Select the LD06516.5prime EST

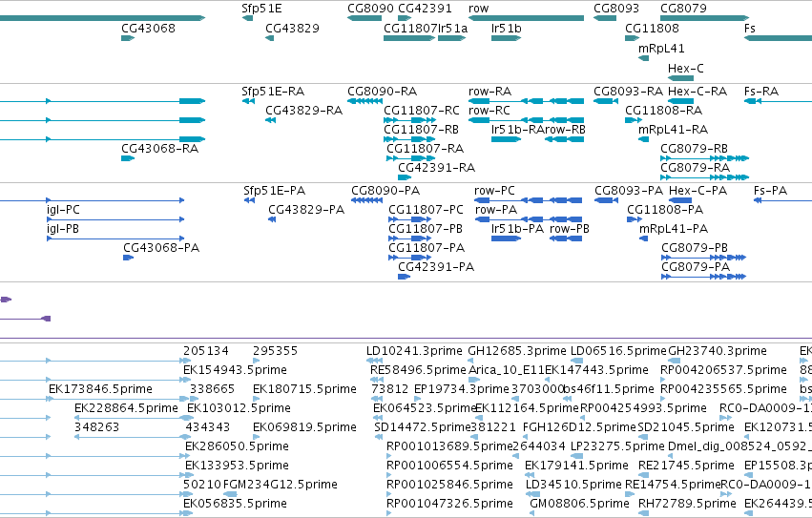577,361
